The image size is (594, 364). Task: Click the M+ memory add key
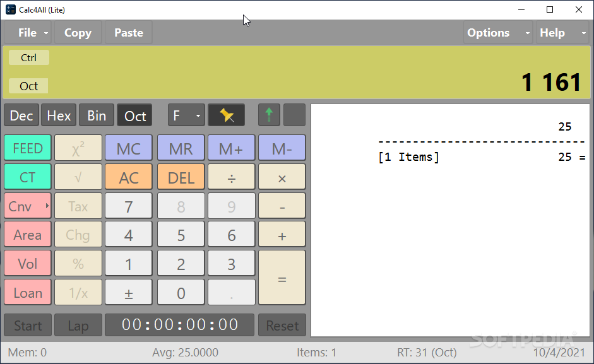231,148
